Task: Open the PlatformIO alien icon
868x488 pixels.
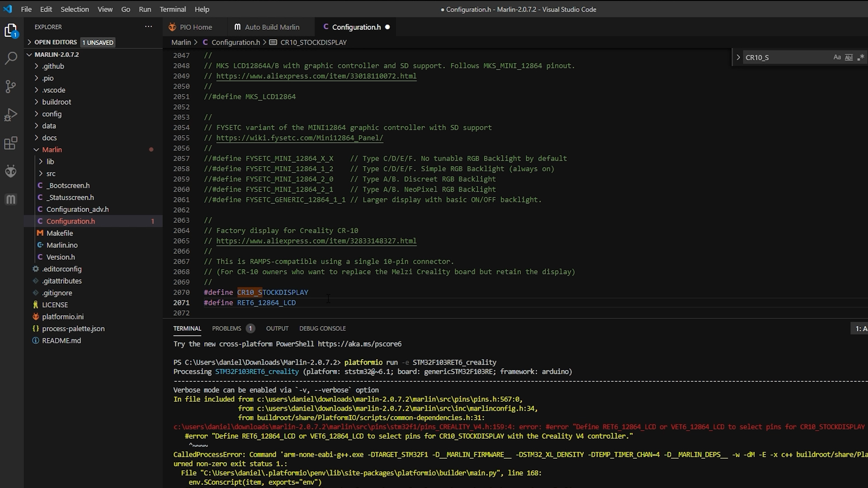Action: tap(11, 171)
